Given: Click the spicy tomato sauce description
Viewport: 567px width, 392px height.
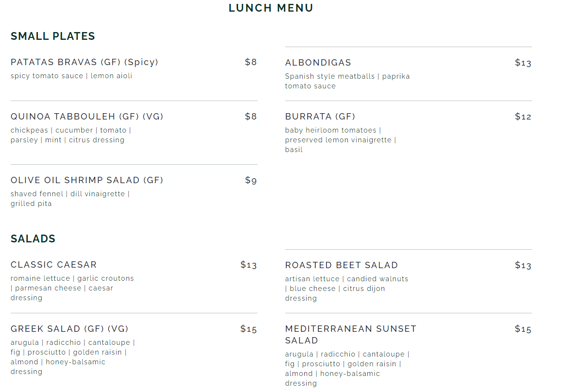Looking at the screenshot, I should (x=71, y=76).
